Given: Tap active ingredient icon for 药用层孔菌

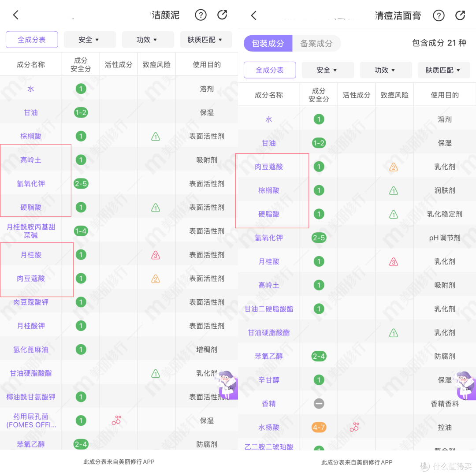Looking at the screenshot, I should coord(116,420).
